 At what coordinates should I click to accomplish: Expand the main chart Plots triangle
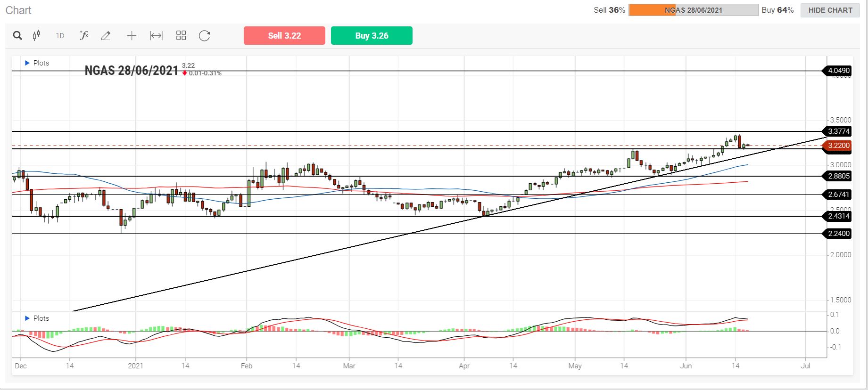coord(27,63)
